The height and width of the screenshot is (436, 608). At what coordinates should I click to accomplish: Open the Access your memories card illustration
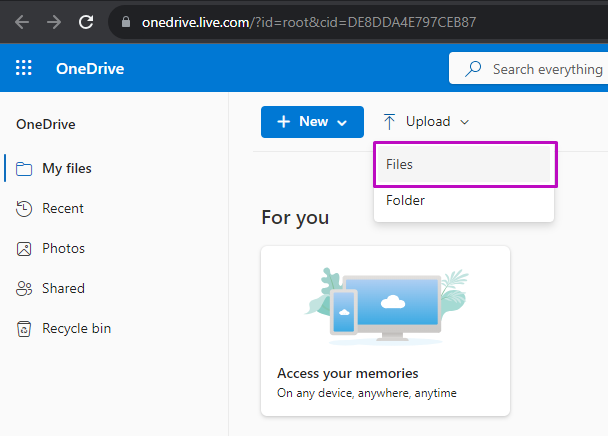[385, 306]
